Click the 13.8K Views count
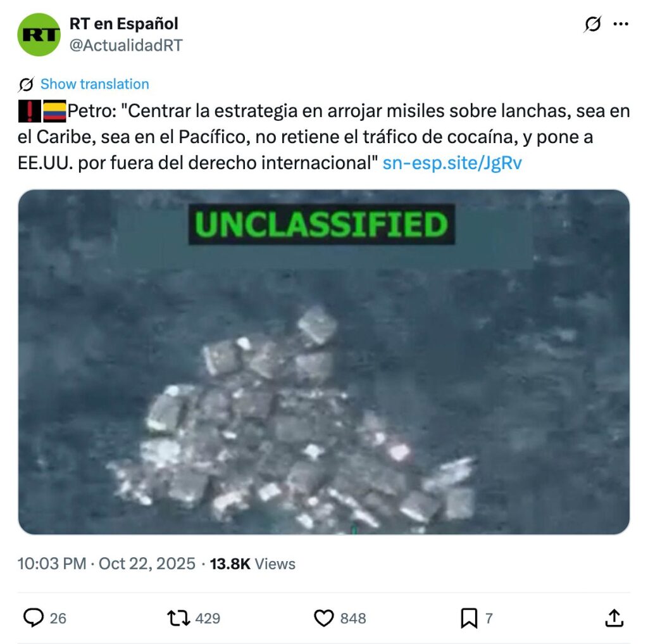This screenshot has width=648, height=644. pyautogui.click(x=252, y=564)
